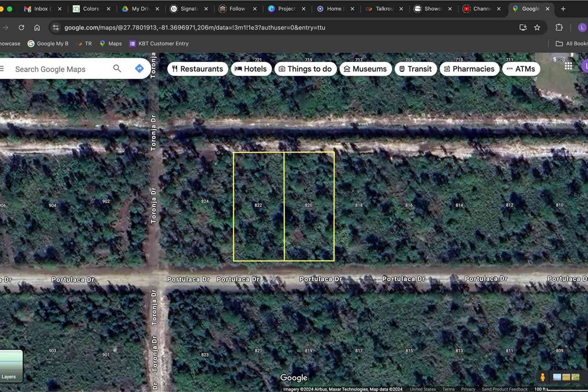This screenshot has width=588, height=392.
Task: Click Send Product Feedback
Action: (x=505, y=389)
